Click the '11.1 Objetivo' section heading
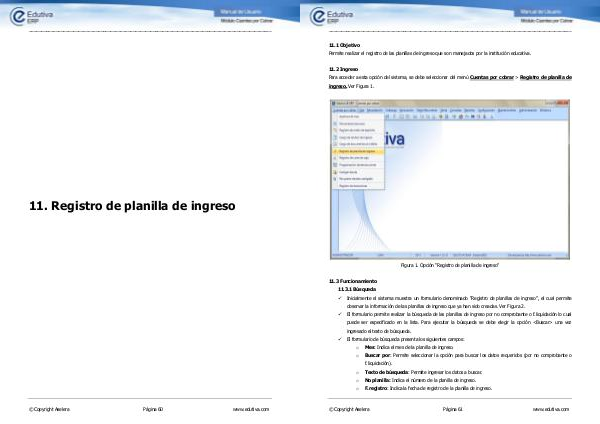The image size is (600, 424). click(x=344, y=45)
